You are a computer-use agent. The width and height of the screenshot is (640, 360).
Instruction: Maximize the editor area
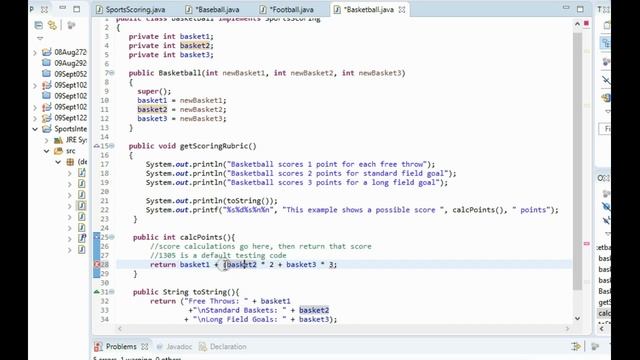tap(580, 9)
